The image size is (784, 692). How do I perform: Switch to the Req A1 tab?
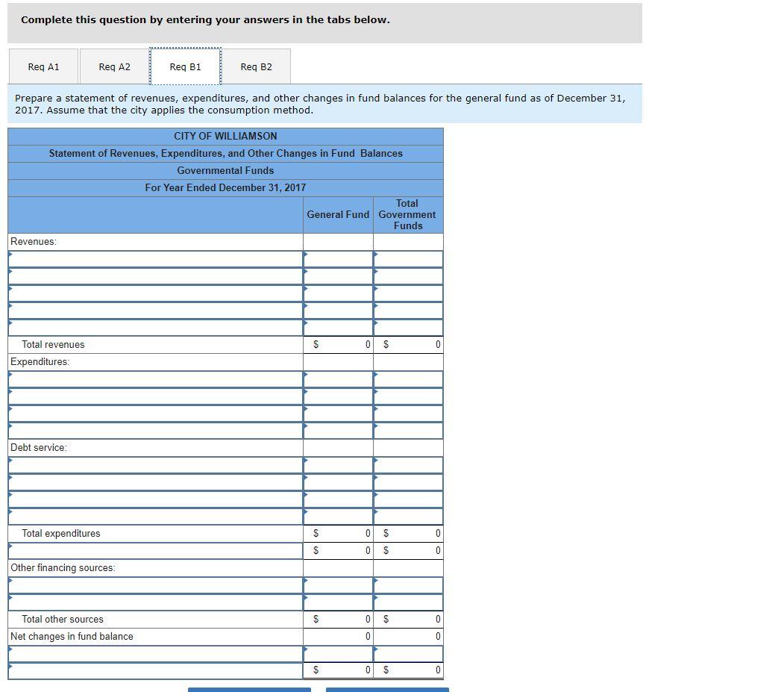tap(43, 66)
